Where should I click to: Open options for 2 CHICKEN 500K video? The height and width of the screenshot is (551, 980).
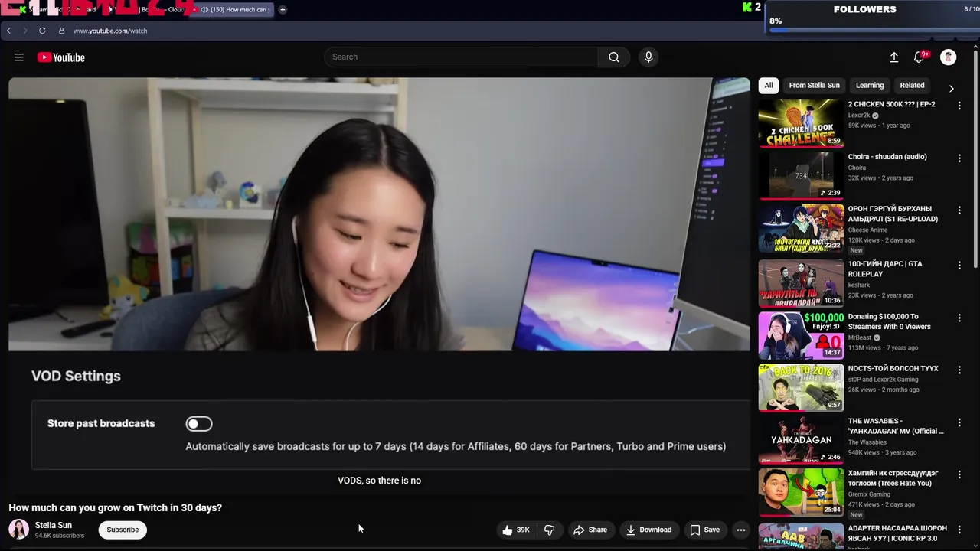[x=959, y=106]
